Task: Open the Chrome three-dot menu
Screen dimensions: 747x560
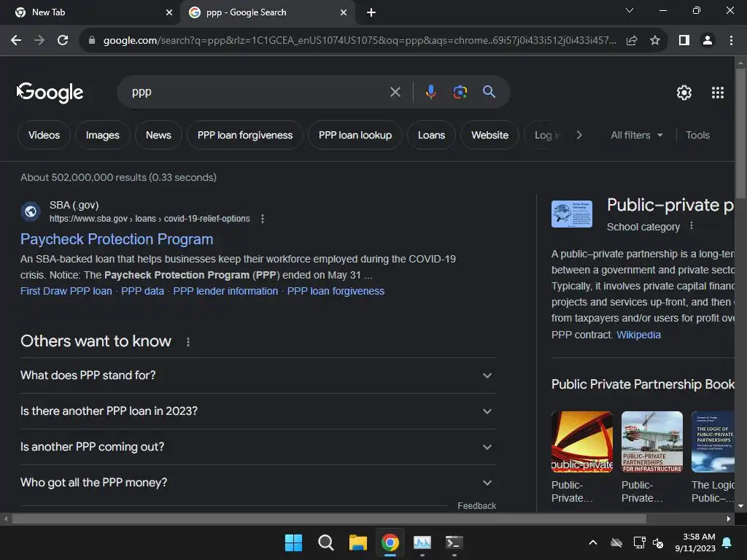Action: click(731, 41)
